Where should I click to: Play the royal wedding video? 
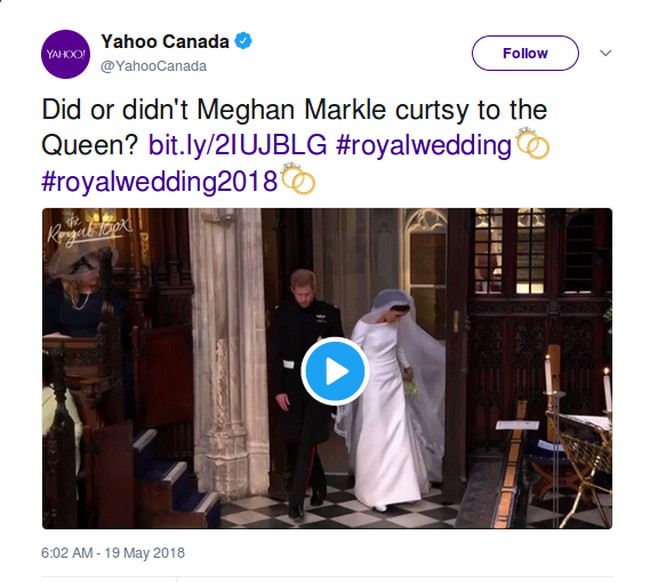(334, 371)
